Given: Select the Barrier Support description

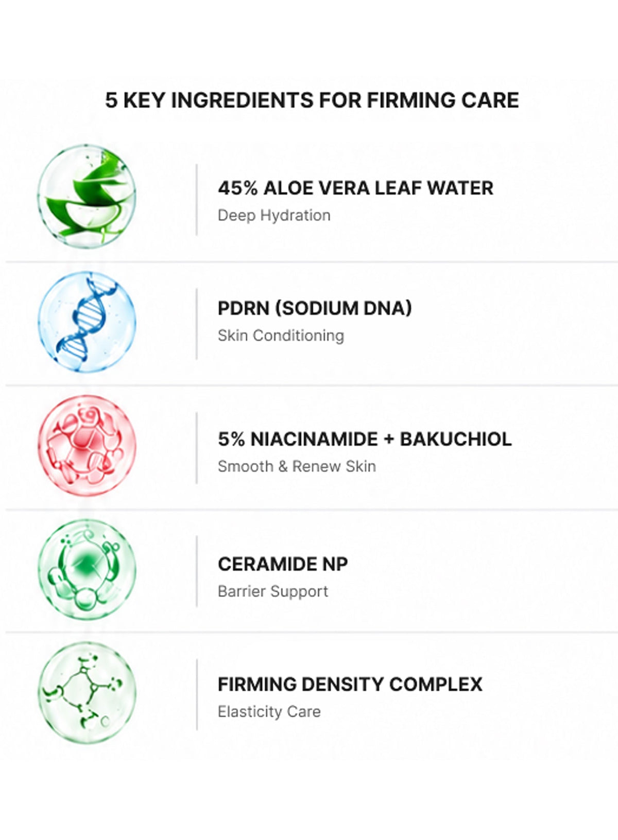Looking at the screenshot, I should [273, 591].
